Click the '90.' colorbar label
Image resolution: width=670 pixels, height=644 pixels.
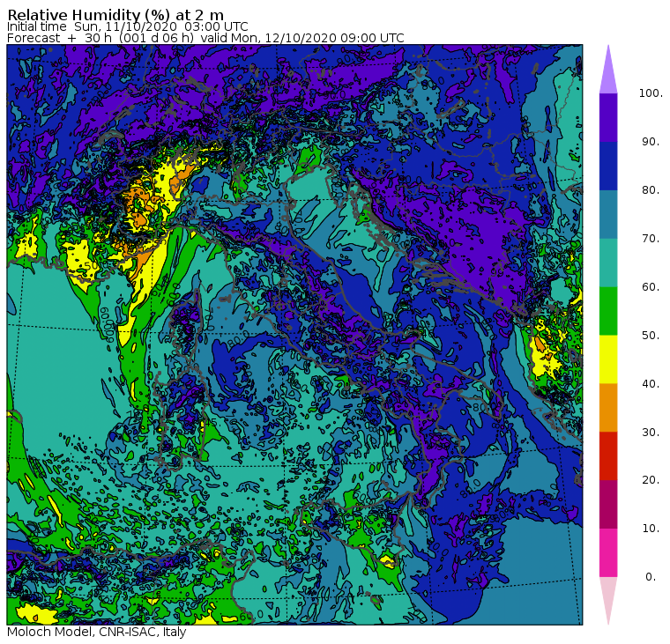(651, 141)
